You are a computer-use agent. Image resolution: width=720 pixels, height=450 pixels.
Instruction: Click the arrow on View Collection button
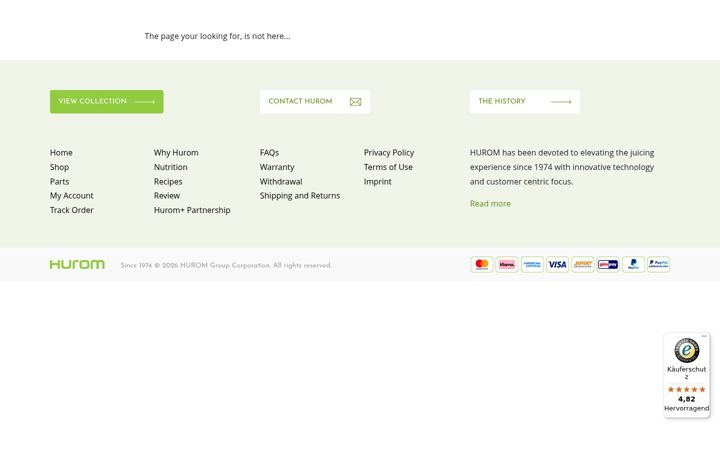[x=145, y=102]
